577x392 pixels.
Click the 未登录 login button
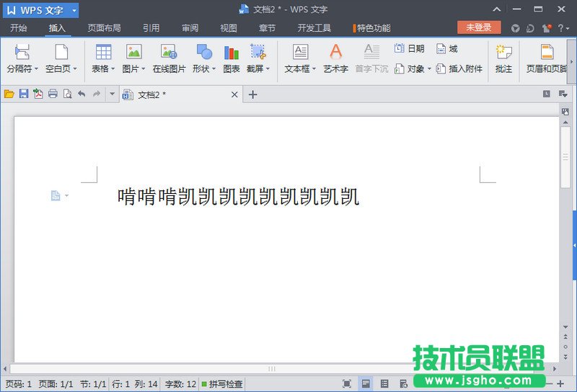coord(479,27)
